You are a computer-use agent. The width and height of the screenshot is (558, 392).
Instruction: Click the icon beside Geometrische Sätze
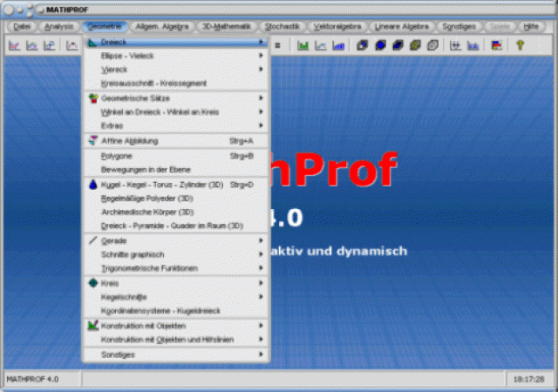93,98
